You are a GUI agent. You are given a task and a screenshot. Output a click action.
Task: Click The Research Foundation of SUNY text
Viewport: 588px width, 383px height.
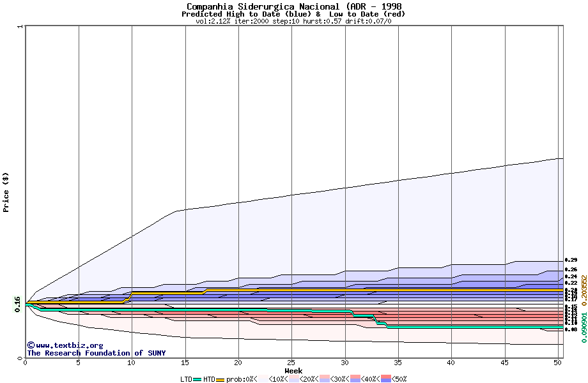click(x=96, y=353)
